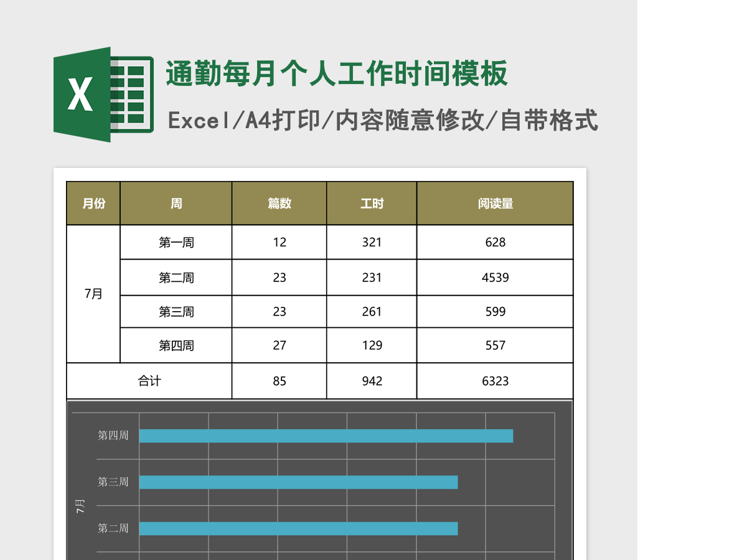Screen dimensions: 747x560
Task: Select the 阅读量 total 6323
Action: coord(495,381)
